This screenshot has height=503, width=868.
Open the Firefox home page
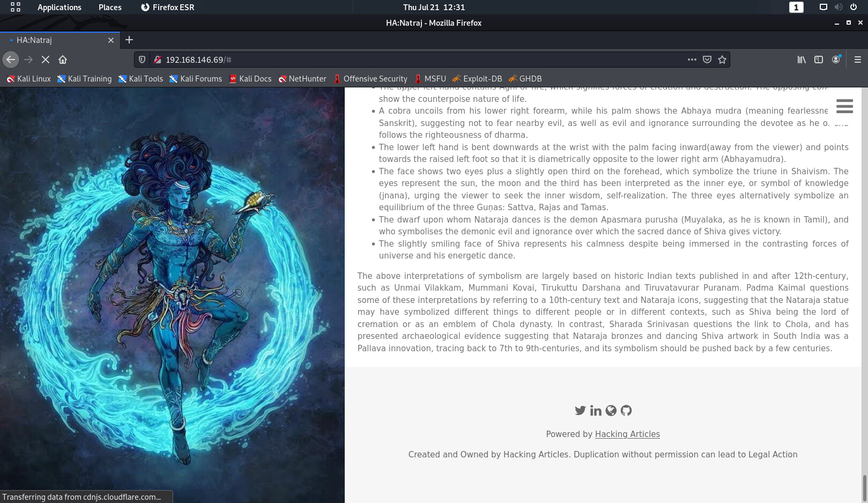(63, 60)
